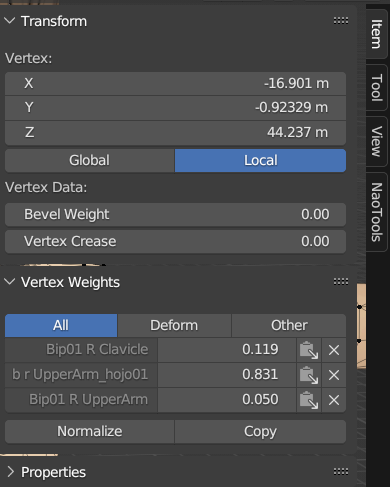The width and height of the screenshot is (390, 487).
Task: Paste Bip01 R UpperArm weight to selected
Action: coord(309,400)
